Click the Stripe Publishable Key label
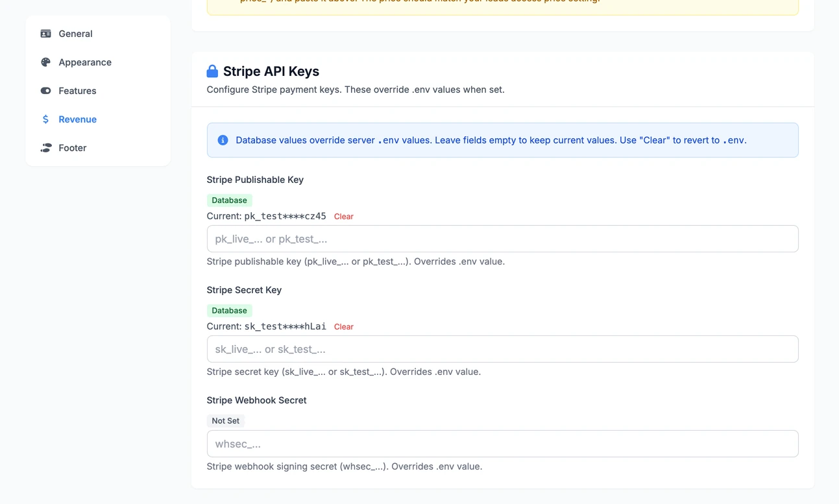The height and width of the screenshot is (504, 839). point(255,180)
